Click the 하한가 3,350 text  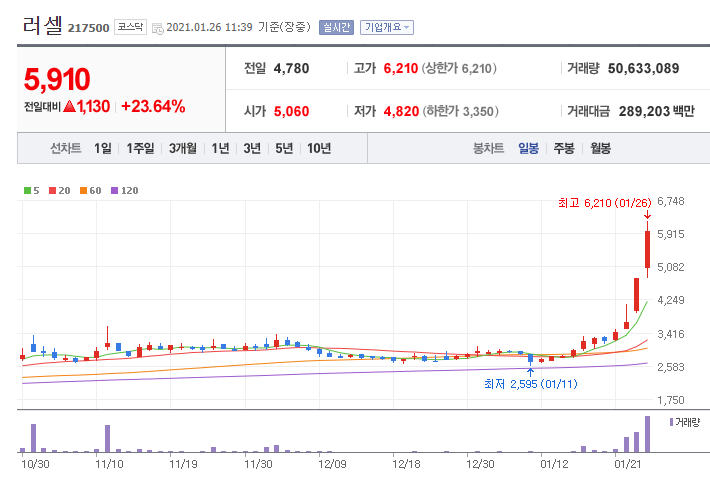[x=461, y=111]
